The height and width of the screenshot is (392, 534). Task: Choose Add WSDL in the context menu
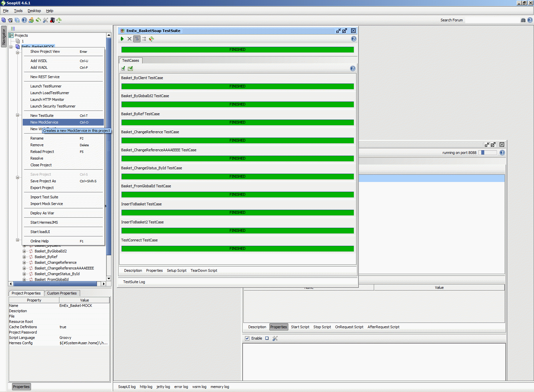63,61
